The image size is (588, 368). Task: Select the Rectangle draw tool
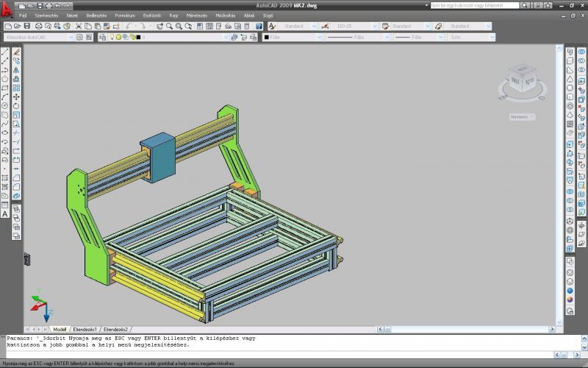pos(5,88)
